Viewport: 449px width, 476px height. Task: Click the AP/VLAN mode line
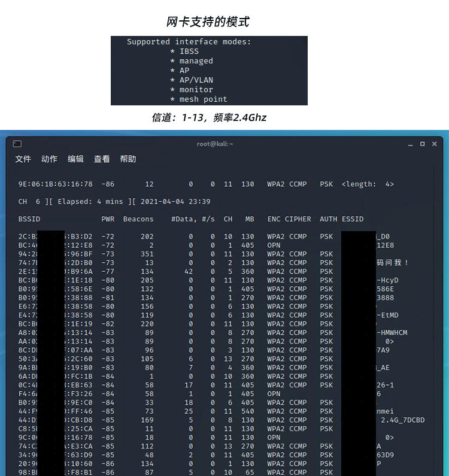[x=192, y=80]
